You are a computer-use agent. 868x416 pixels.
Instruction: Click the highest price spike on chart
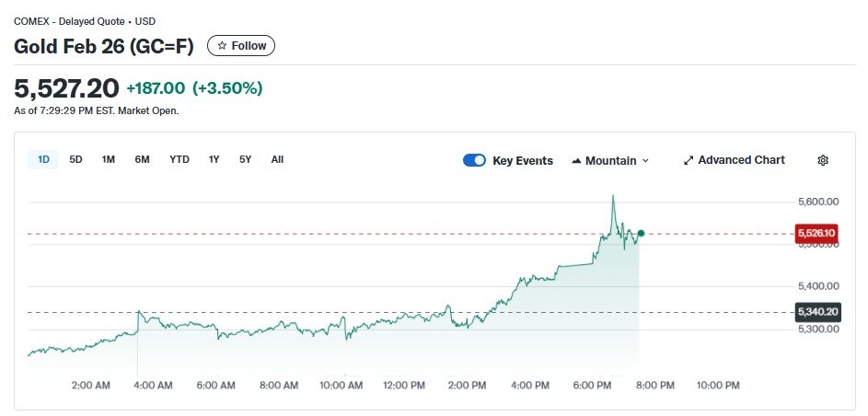pos(613,196)
